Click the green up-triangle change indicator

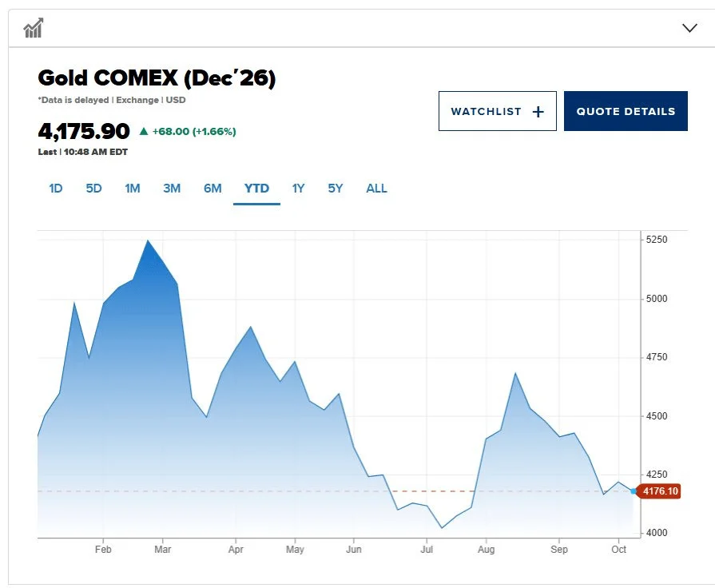[x=144, y=131]
